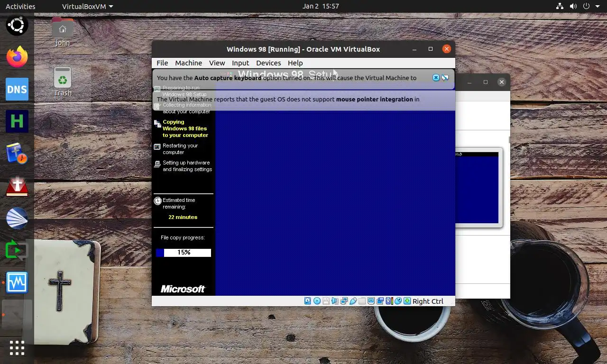Open the Trash on desktop
Image resolution: width=607 pixels, height=364 pixels.
tap(63, 82)
